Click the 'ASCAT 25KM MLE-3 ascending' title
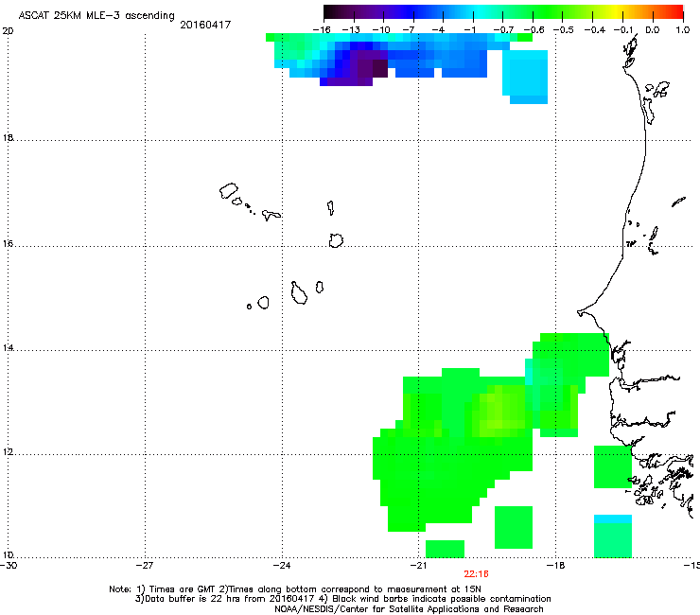The height and width of the screenshot is (615, 700). coord(96,16)
